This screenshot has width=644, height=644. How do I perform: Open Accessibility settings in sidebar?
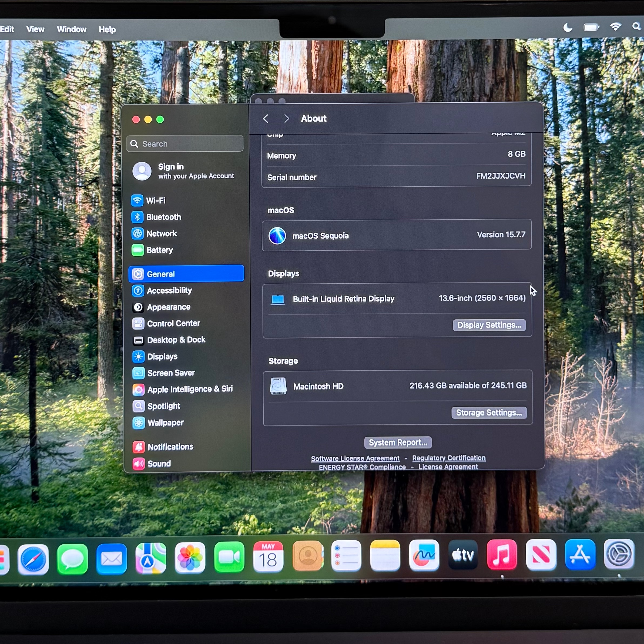point(186,290)
